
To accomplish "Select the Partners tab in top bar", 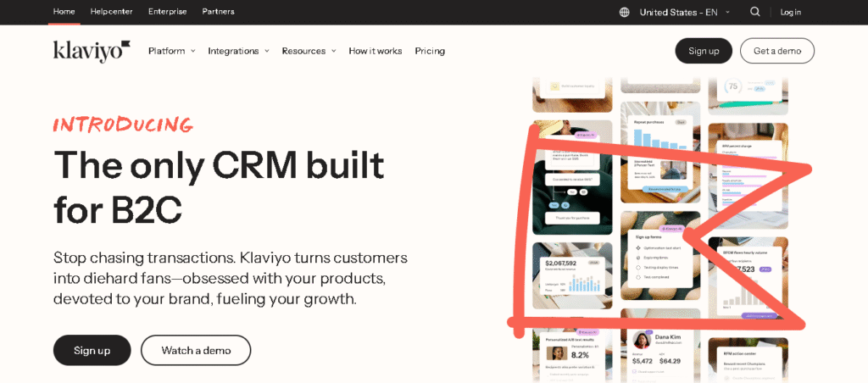I will pyautogui.click(x=218, y=12).
